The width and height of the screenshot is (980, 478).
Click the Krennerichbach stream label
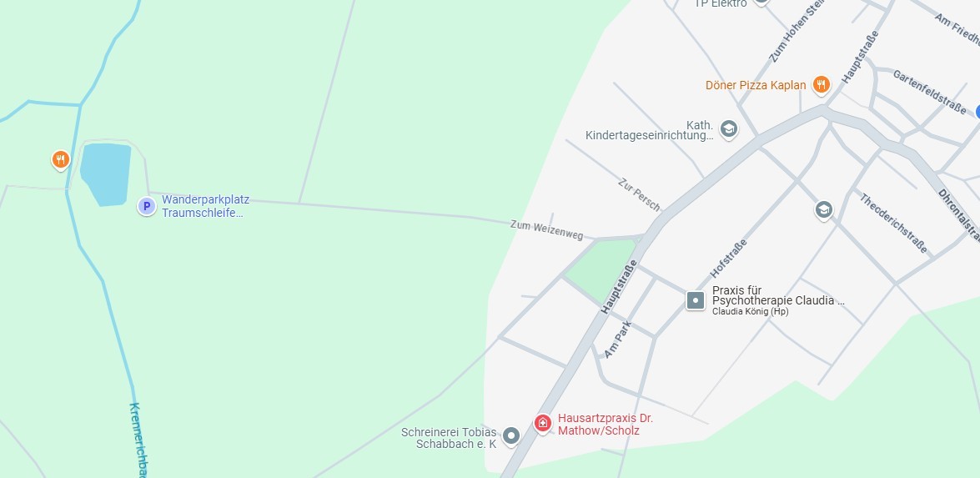pos(138,440)
